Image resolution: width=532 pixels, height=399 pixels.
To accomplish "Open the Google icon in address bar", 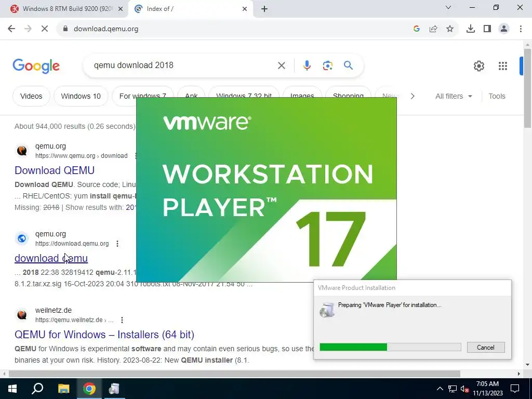I will 417,29.
